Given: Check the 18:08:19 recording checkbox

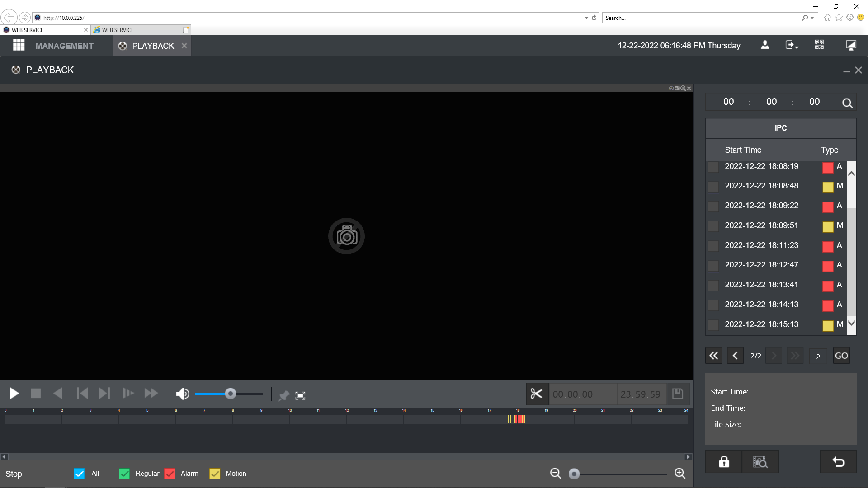Looking at the screenshot, I should [713, 167].
